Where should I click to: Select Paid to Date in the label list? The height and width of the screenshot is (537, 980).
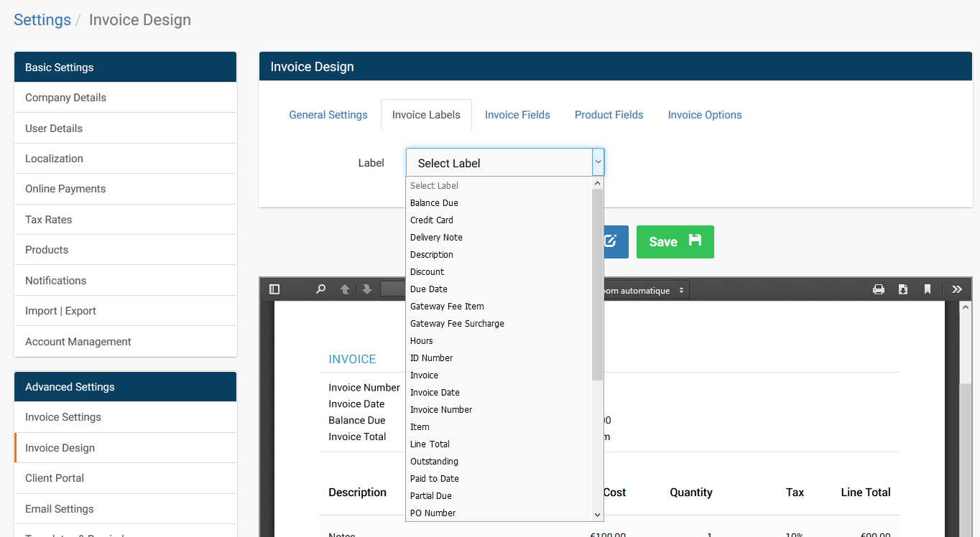point(434,478)
